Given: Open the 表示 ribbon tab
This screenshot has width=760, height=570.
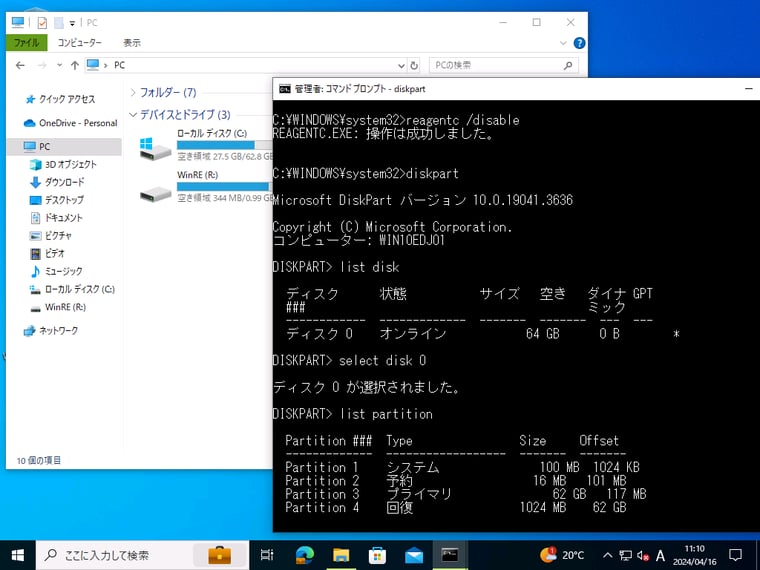Looking at the screenshot, I should pos(131,43).
